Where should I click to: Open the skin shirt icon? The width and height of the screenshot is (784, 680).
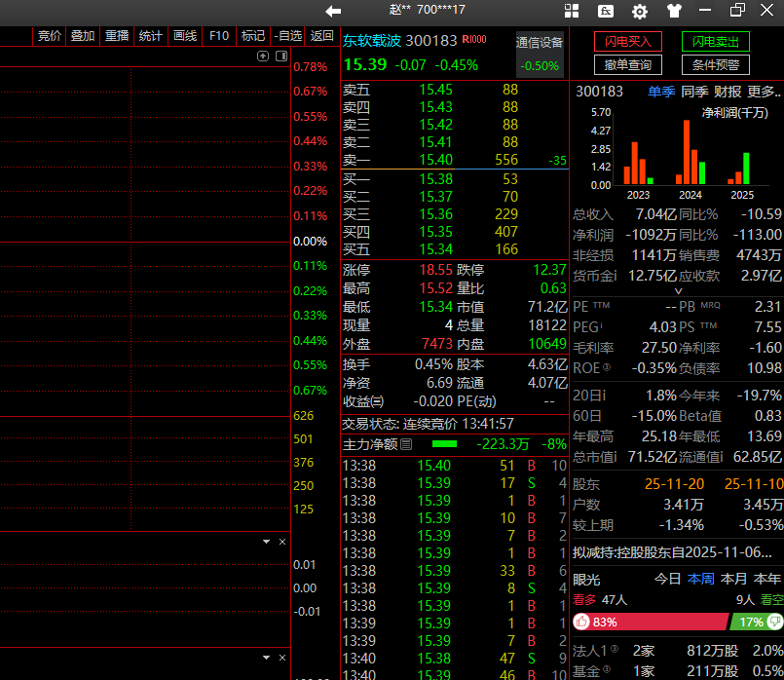(x=674, y=11)
